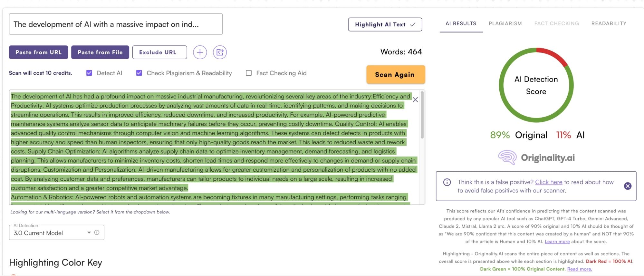This screenshot has width=644, height=276.
Task: Click the info icon beside AI Detection model
Action: [x=97, y=233]
